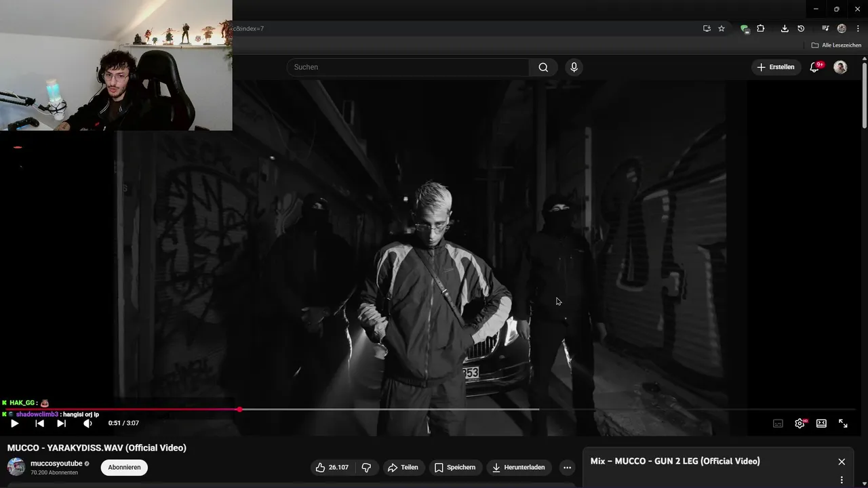Click the YouTube search field

pyautogui.click(x=408, y=67)
